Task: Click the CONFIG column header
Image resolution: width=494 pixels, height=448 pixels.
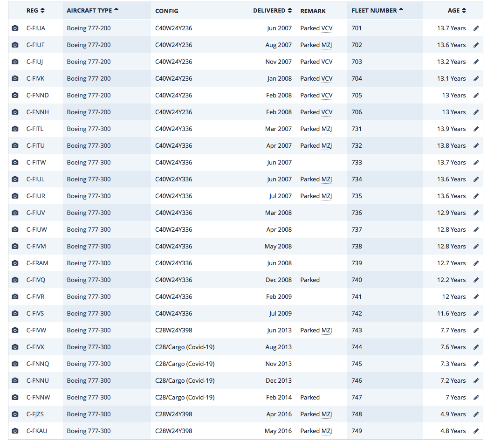Action: 166,11
